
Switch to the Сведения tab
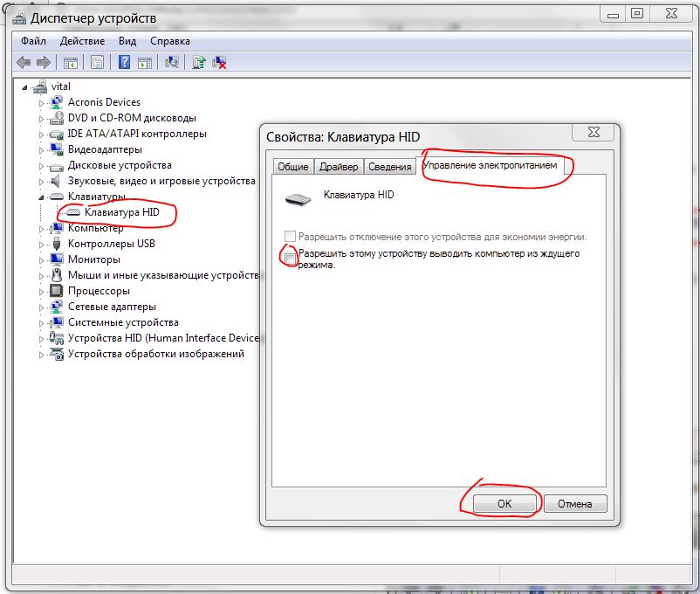(390, 167)
